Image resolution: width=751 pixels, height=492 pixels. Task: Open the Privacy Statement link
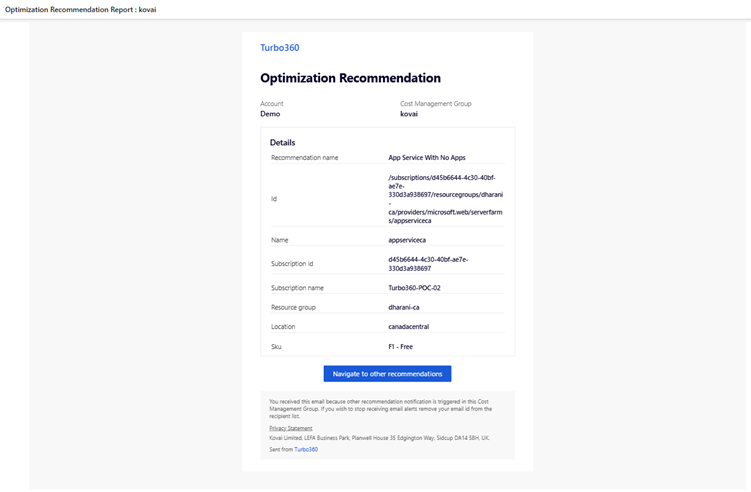pyautogui.click(x=290, y=428)
